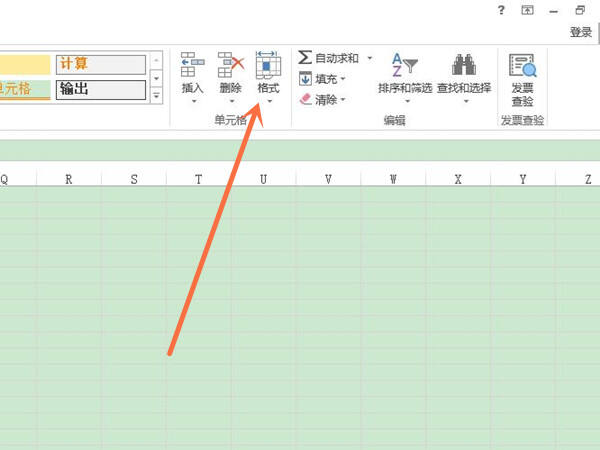Open Find and Select binoculars icon
Image resolution: width=600 pixels, height=450 pixels.
click(464, 64)
